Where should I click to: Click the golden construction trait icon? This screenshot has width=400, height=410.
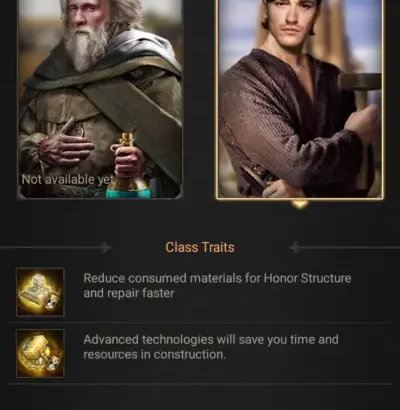click(x=40, y=353)
